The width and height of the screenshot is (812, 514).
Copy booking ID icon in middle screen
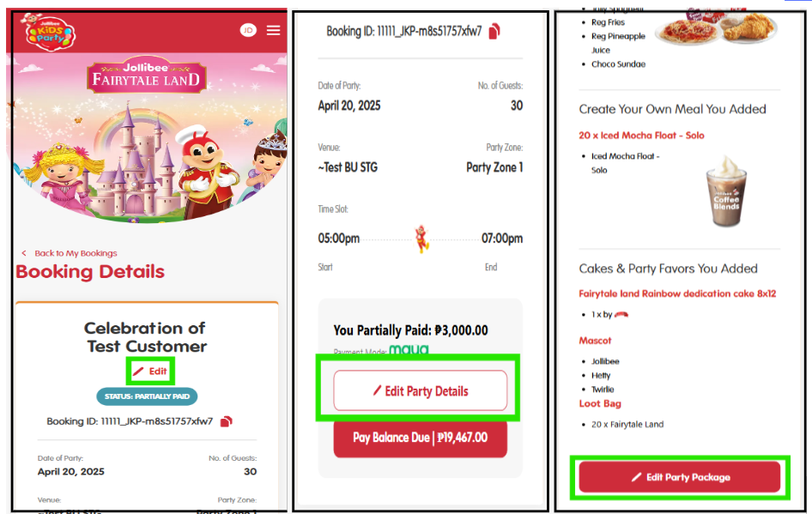tap(494, 32)
